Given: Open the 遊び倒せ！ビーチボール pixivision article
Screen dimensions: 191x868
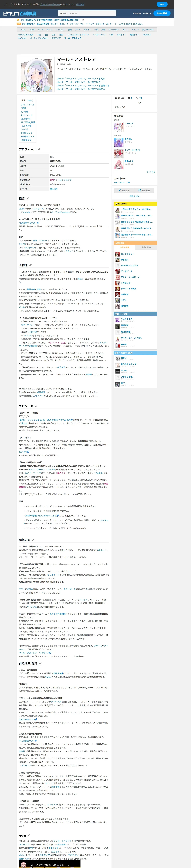Looking at the screenshot, I should [137, 235].
